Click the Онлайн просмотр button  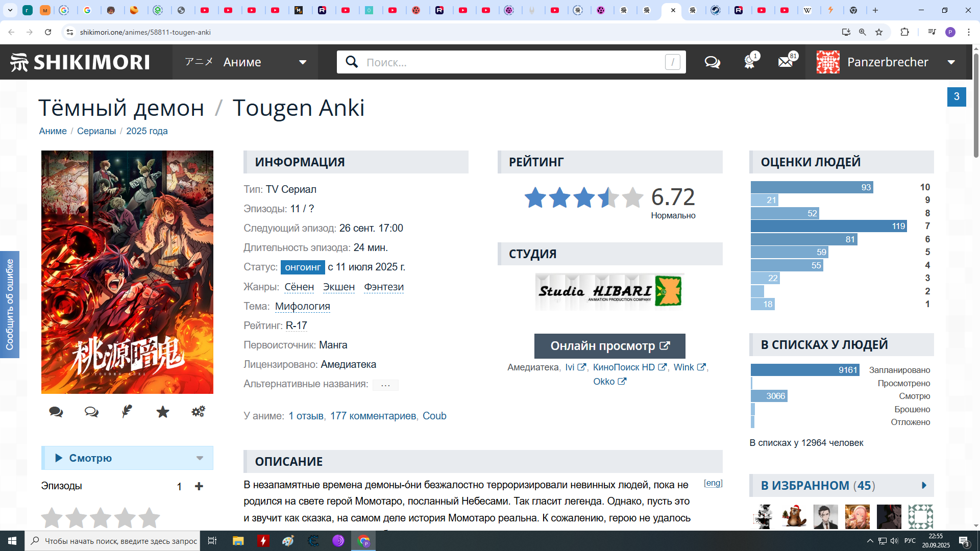click(x=609, y=346)
